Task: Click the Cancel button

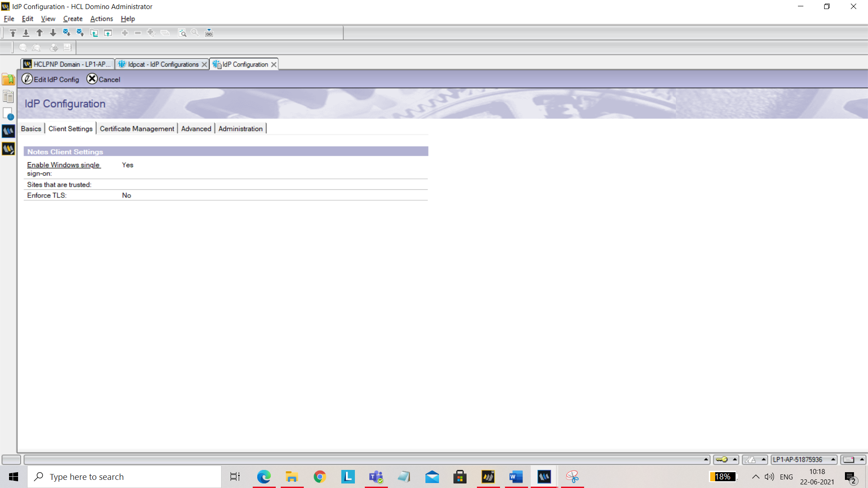Action: click(103, 79)
